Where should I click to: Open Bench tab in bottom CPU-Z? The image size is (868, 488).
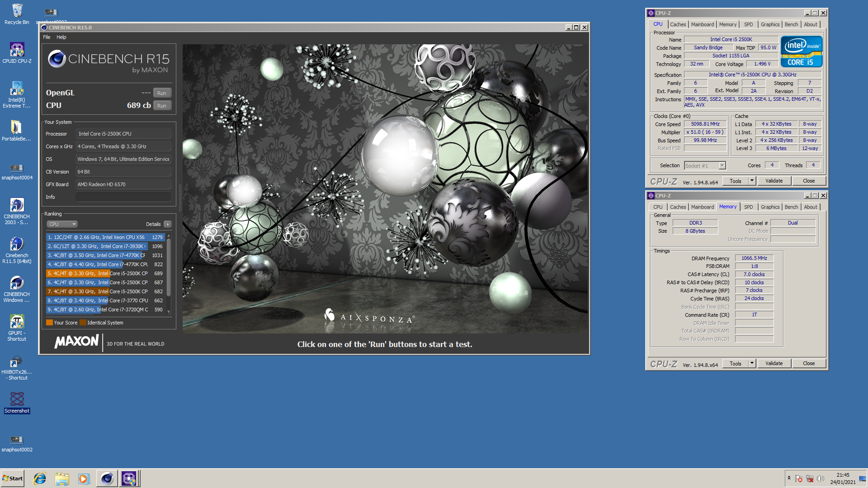coord(791,207)
